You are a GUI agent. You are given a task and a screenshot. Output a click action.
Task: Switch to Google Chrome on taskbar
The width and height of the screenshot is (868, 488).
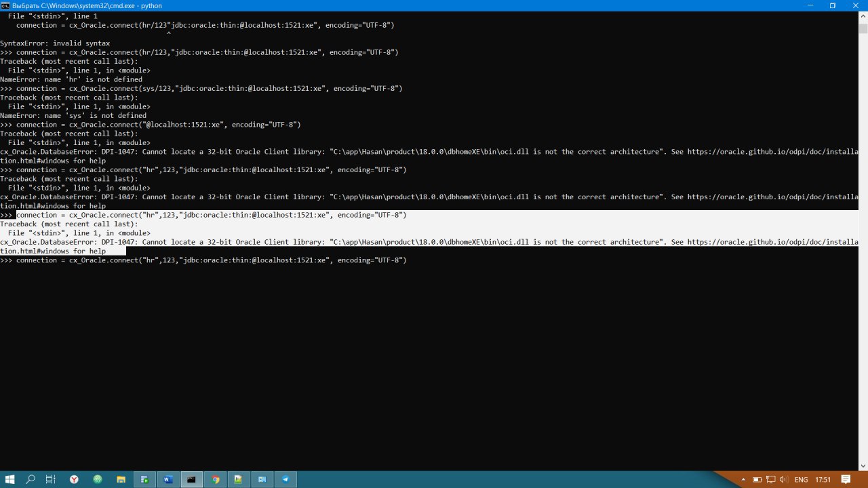click(x=215, y=479)
